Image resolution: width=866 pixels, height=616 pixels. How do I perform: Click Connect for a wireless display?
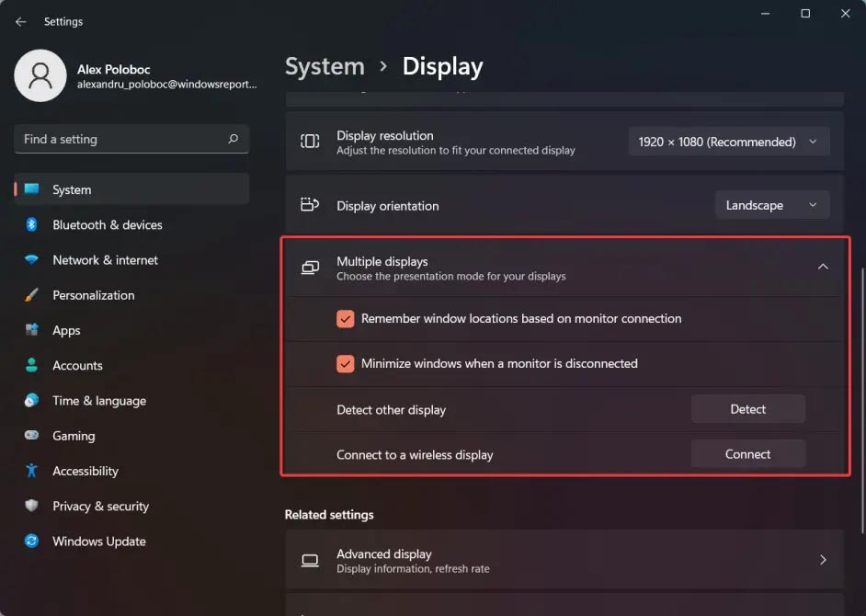click(x=747, y=453)
